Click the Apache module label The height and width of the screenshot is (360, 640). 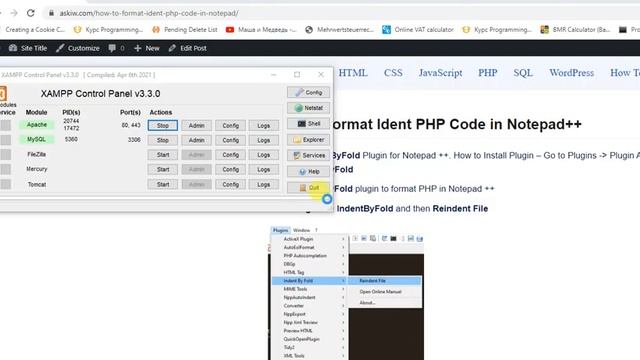tap(36, 124)
